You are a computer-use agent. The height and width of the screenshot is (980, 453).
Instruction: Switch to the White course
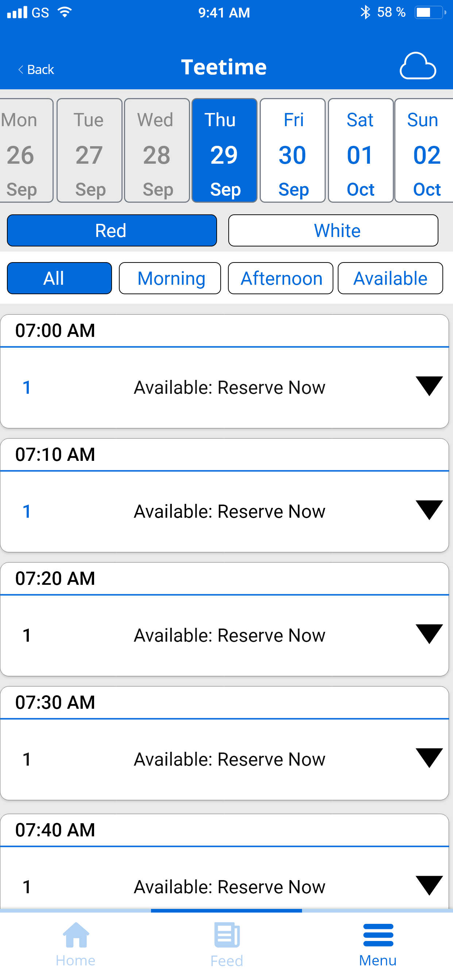point(333,230)
